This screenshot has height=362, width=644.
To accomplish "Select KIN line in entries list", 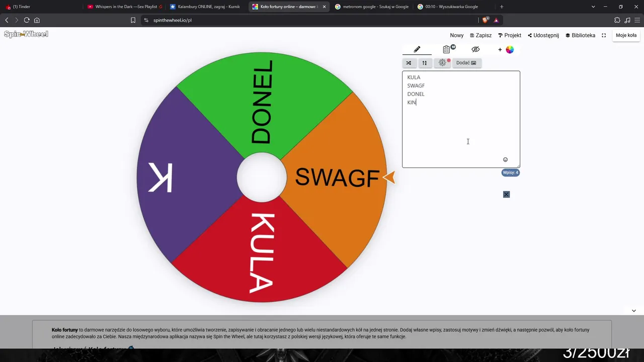I will (412, 103).
